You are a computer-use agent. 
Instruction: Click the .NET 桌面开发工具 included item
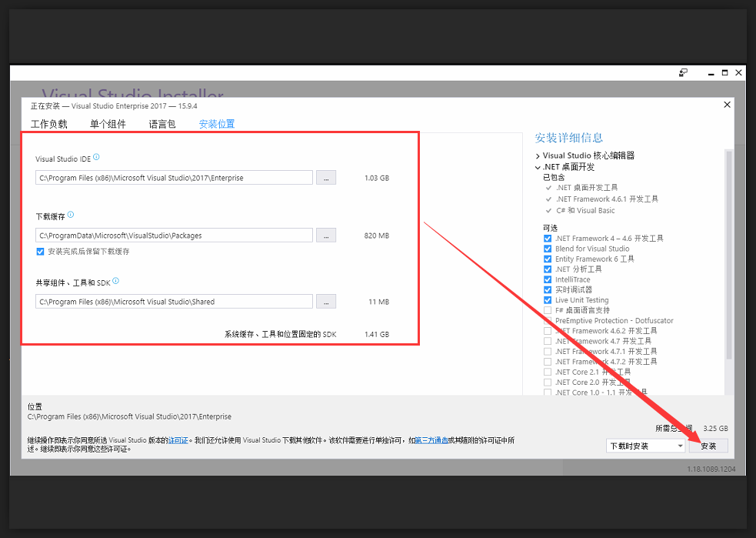(x=587, y=188)
